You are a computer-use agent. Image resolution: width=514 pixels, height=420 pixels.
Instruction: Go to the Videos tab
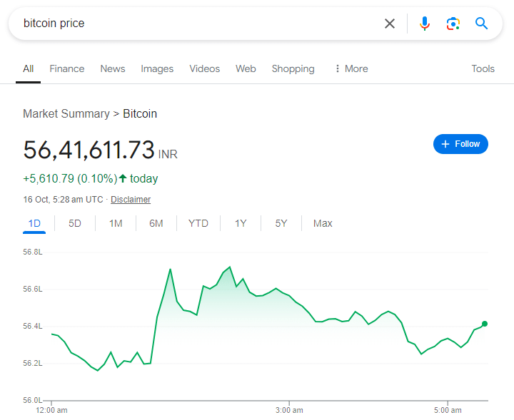point(204,68)
